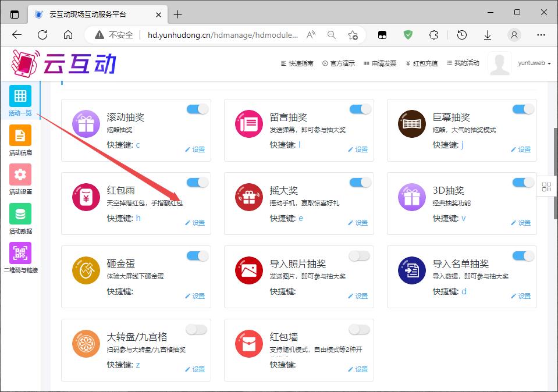The height and width of the screenshot is (392, 558).
Task: Click the 大转盘/九宫格 wheel icon
Action: point(86,344)
